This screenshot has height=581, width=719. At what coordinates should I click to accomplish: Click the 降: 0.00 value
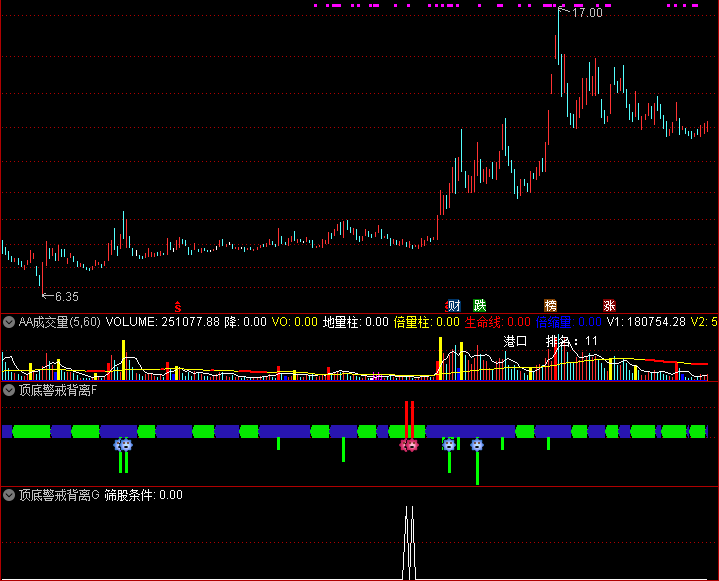(245, 322)
